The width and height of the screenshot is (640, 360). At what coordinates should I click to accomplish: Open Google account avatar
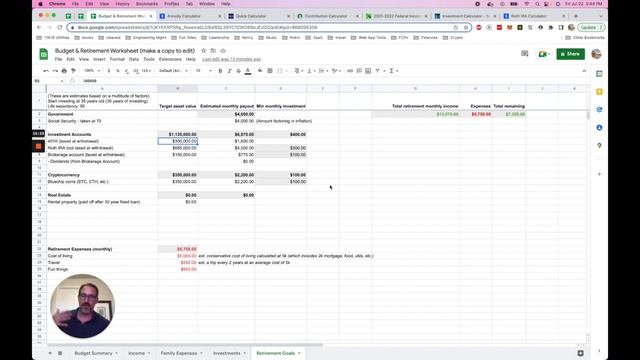pyautogui.click(x=596, y=54)
